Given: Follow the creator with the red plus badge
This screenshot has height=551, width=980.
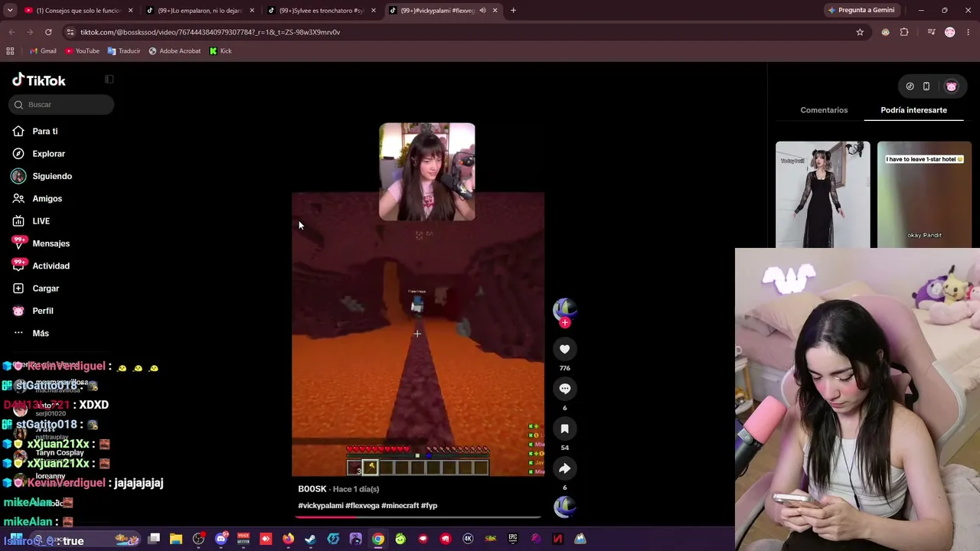Looking at the screenshot, I should coord(565,323).
